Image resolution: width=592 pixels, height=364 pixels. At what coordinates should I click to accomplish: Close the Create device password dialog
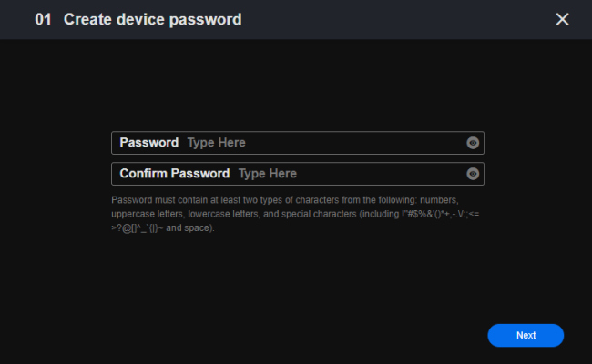(x=562, y=19)
